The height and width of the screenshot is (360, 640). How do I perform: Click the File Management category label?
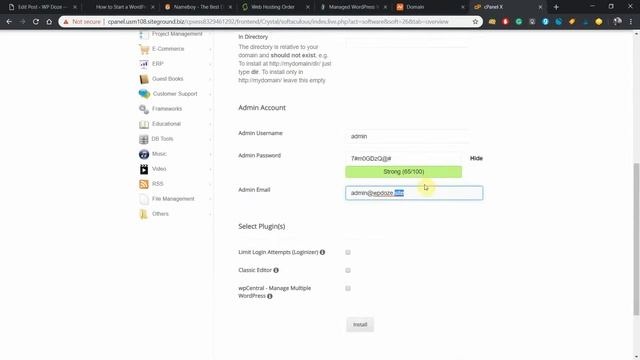173,199
